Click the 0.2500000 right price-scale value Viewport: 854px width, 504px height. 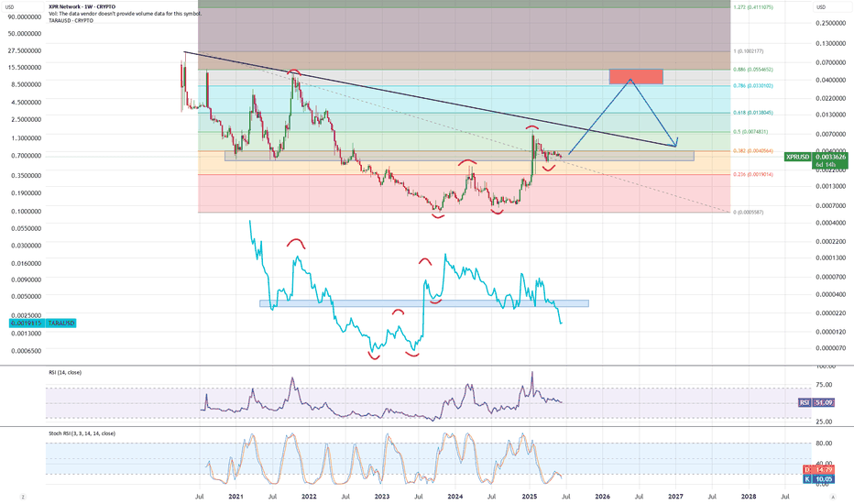point(830,24)
